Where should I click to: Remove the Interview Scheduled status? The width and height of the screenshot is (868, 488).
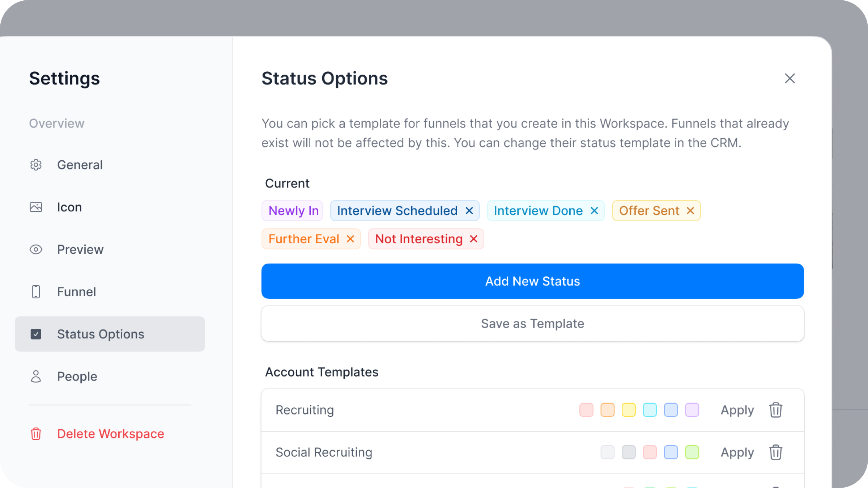coord(469,210)
